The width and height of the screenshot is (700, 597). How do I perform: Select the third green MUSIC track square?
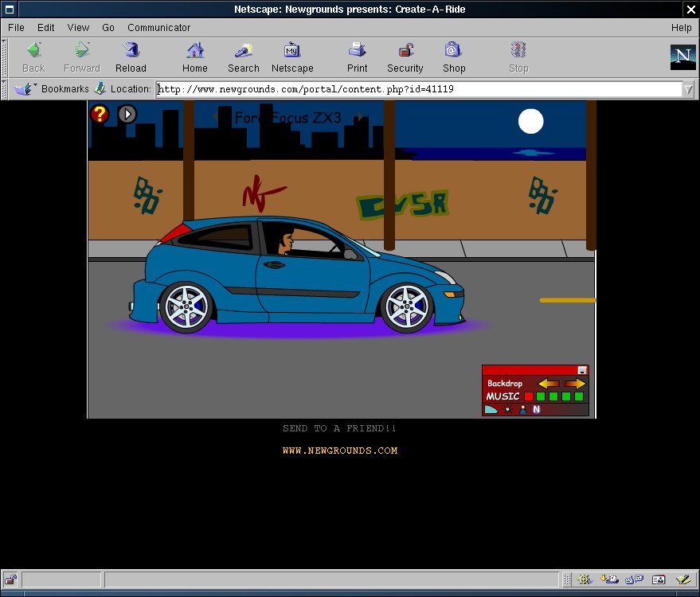click(x=566, y=396)
